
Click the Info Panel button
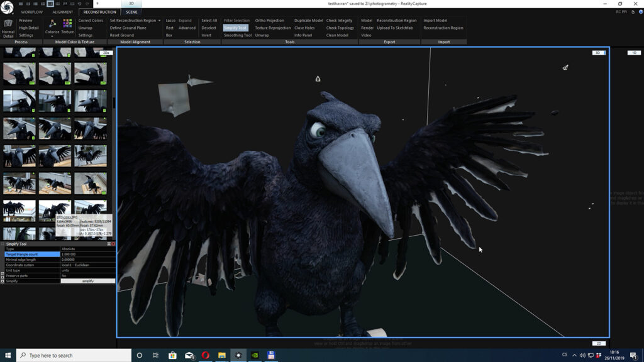[303, 35]
